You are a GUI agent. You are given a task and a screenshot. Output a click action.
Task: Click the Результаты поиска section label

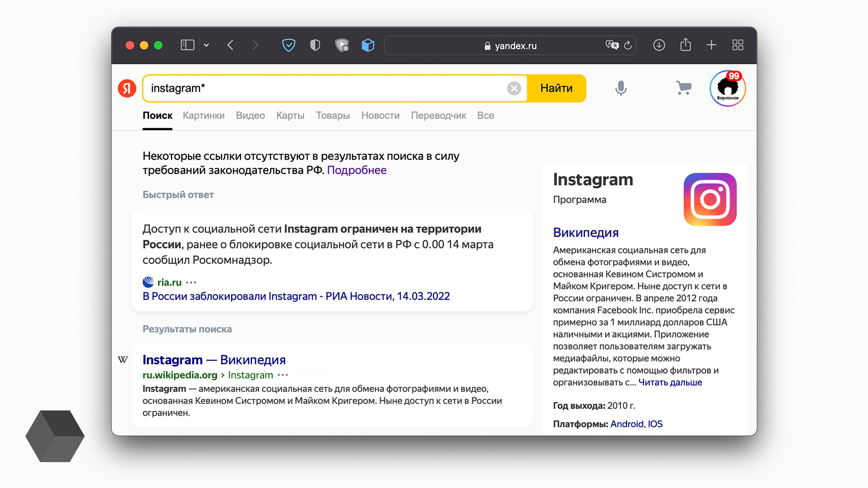pyautogui.click(x=187, y=329)
